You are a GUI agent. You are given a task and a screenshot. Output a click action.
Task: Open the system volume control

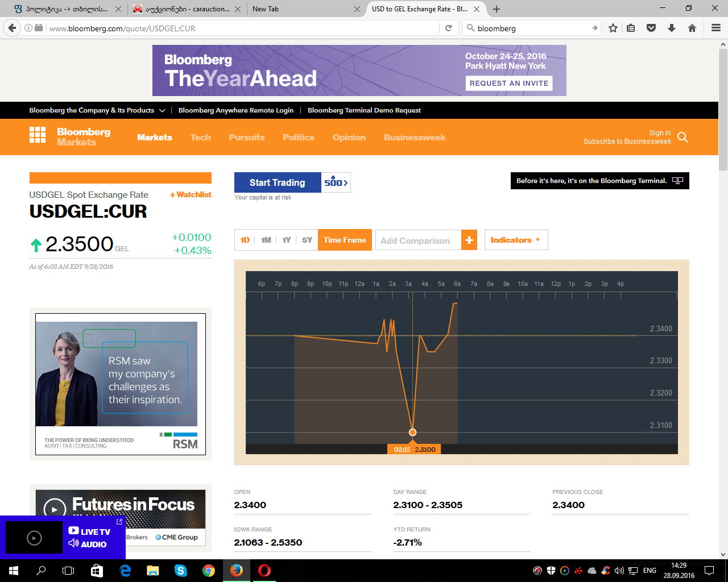click(619, 571)
